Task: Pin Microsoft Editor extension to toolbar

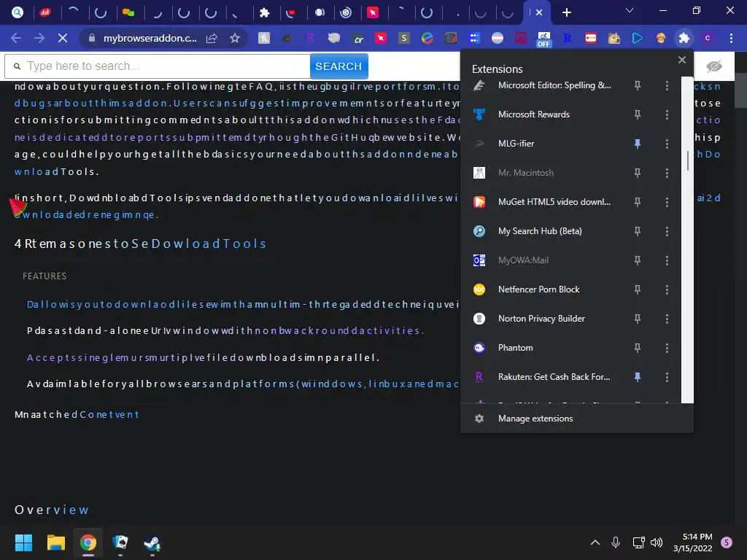Action: click(638, 85)
